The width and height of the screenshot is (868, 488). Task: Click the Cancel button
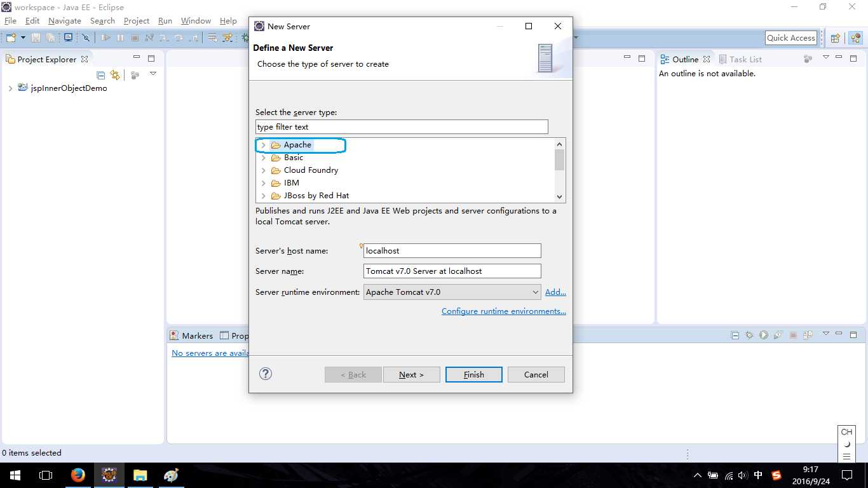(x=536, y=375)
